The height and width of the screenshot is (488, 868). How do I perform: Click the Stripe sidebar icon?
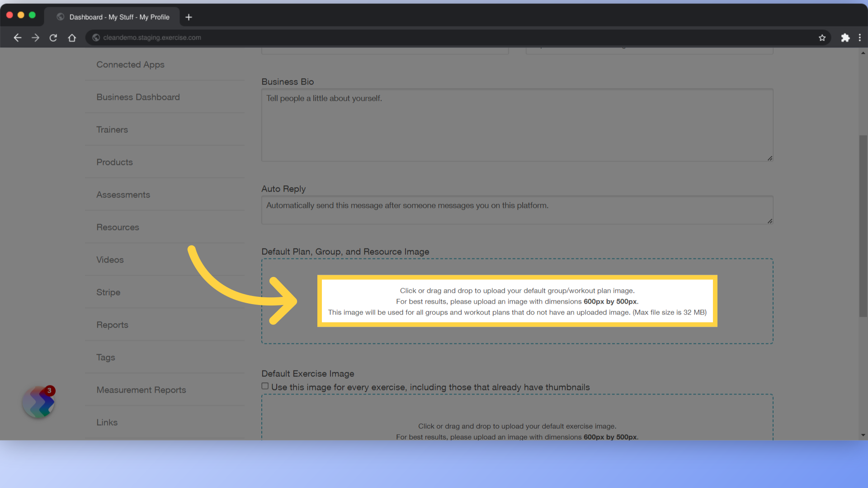(108, 292)
